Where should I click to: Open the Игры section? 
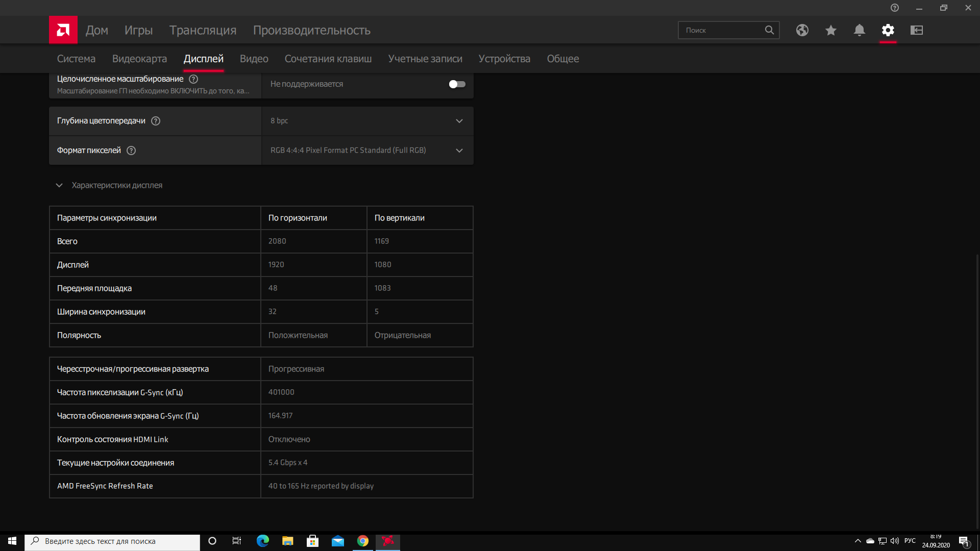click(138, 30)
